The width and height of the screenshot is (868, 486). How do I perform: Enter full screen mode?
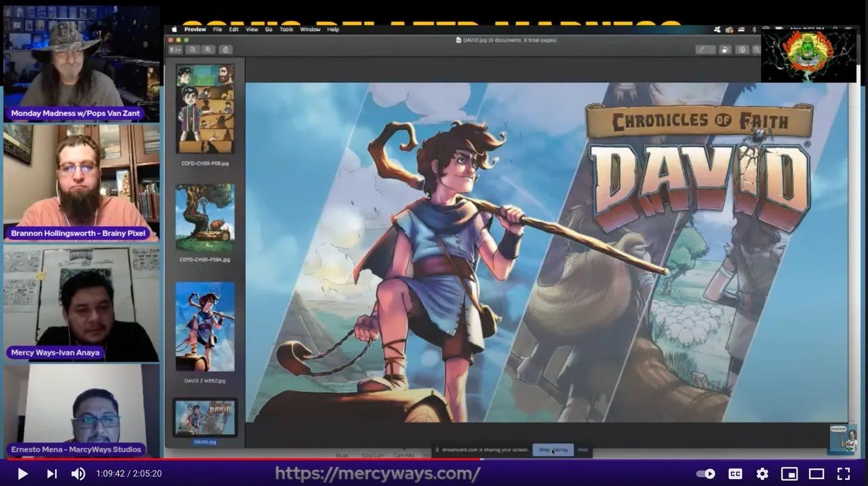pos(844,474)
